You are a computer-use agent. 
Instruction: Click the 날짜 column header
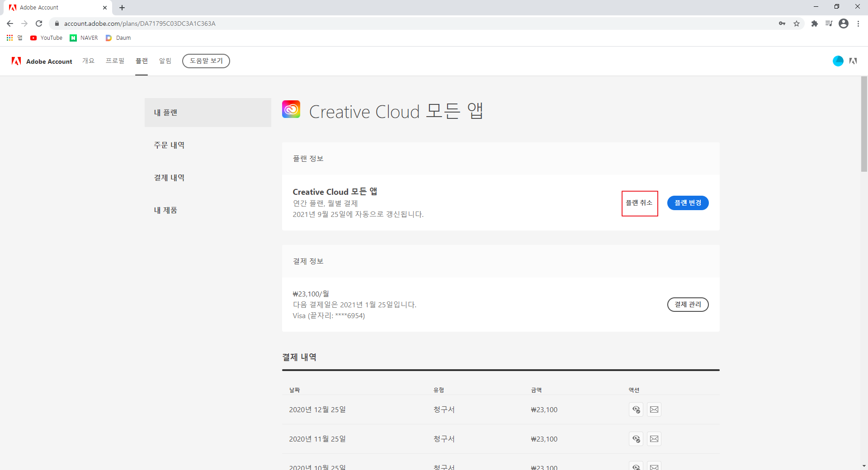click(295, 390)
